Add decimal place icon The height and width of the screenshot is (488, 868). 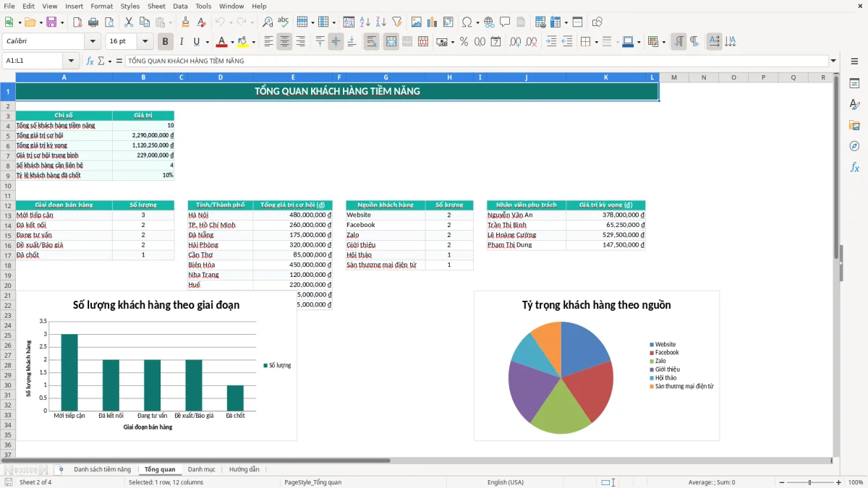click(x=515, y=42)
